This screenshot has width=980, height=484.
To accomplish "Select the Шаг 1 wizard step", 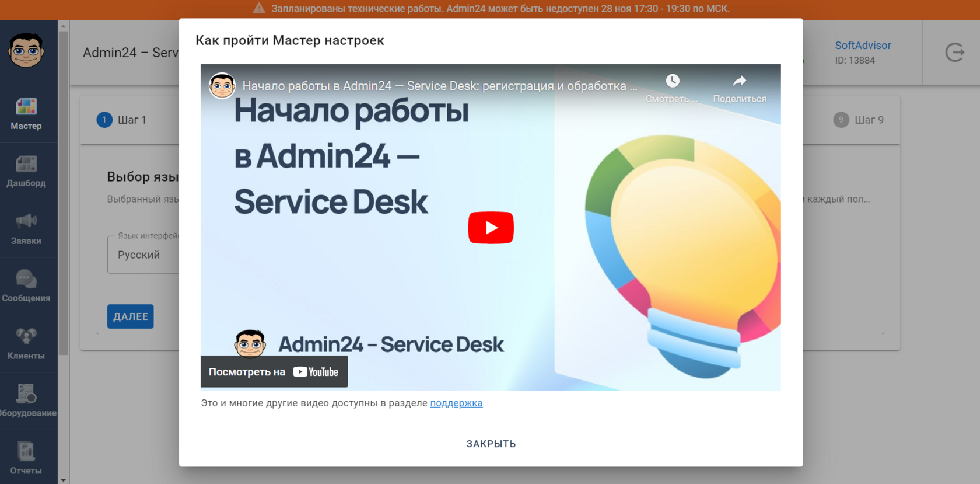I will [x=122, y=120].
